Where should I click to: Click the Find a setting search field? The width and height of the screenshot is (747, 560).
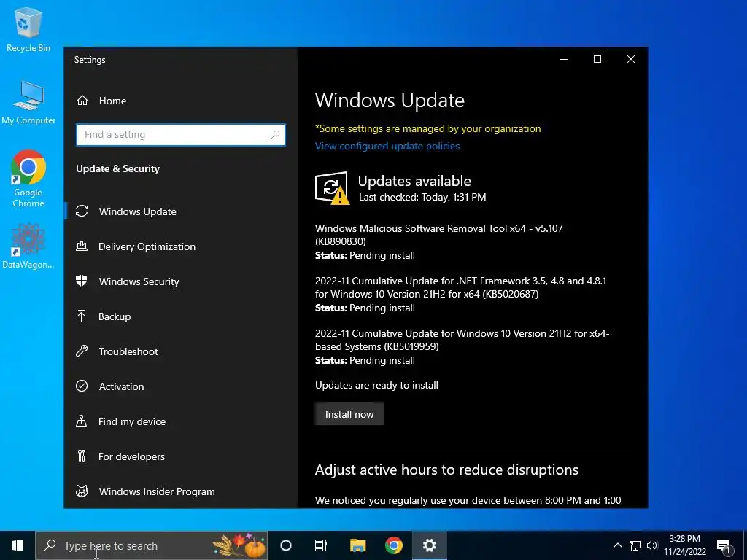tap(181, 135)
